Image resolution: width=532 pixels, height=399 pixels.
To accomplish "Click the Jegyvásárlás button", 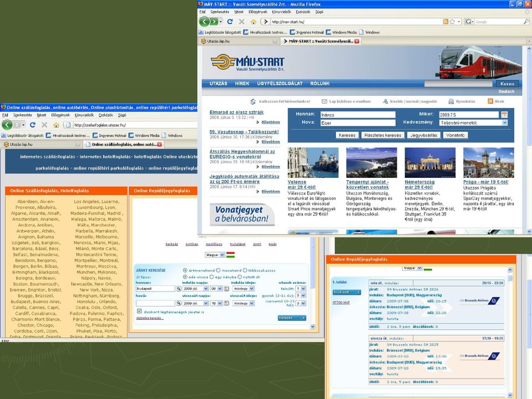I will [x=424, y=135].
